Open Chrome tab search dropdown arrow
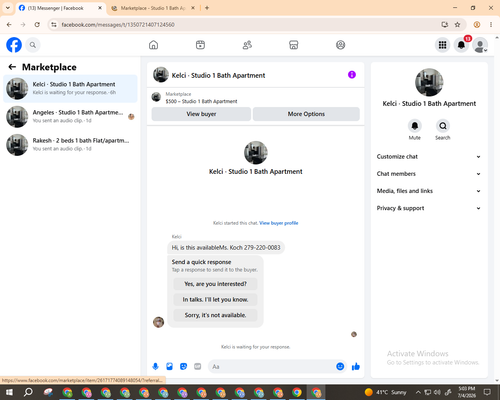This screenshot has height=400, width=500. click(8, 8)
